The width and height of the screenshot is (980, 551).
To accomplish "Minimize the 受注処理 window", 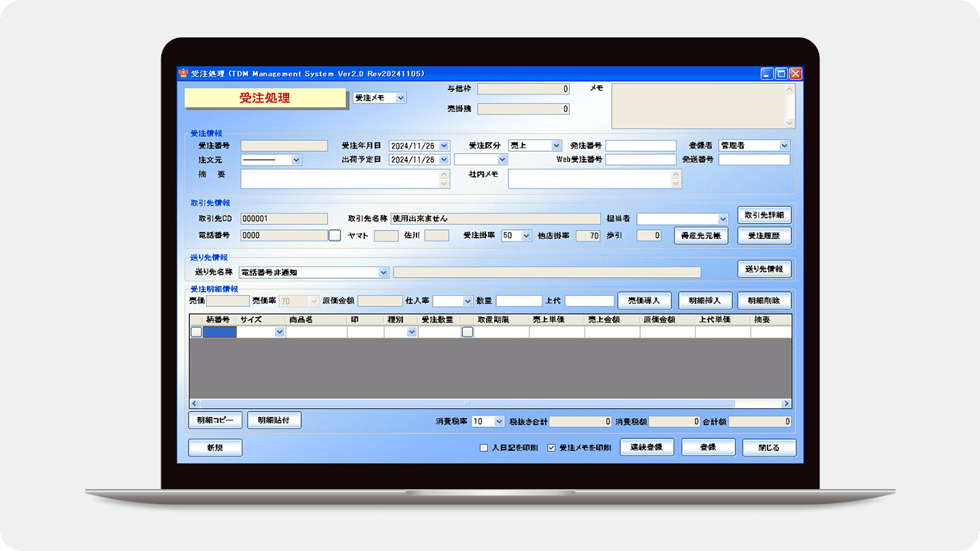I will click(x=767, y=73).
